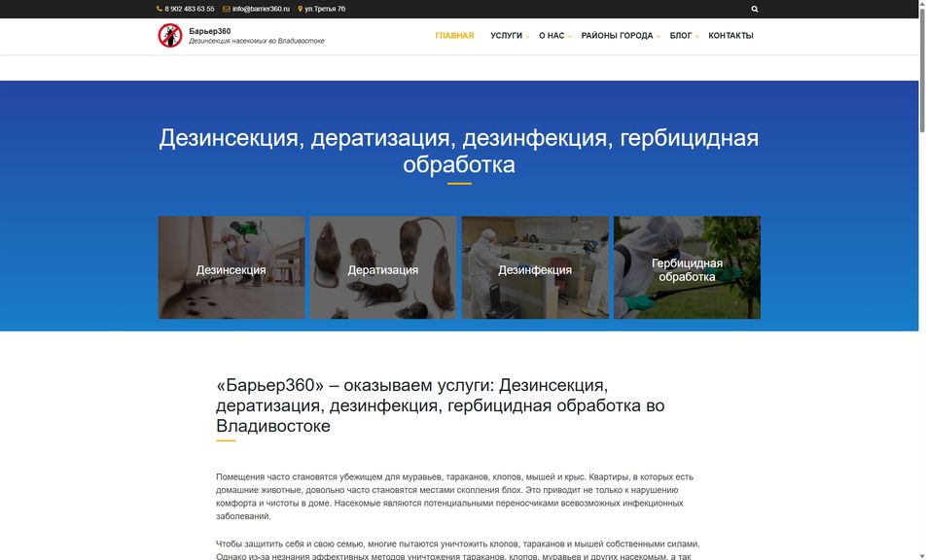Click the search magnifier icon in top bar
Screen dimensions: 926x560
754,9
